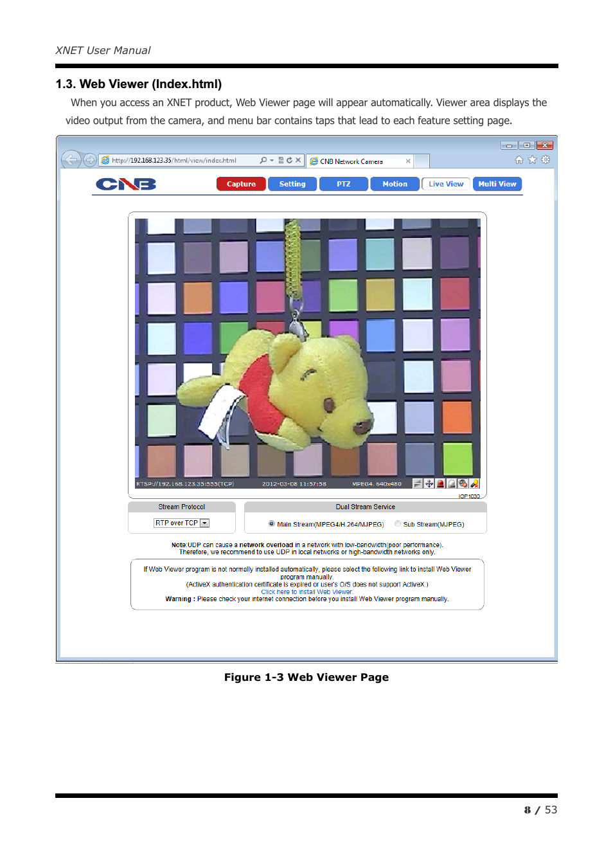The image size is (613, 868).
Task: Click the search magnifier icon in address bar
Action: coord(263,161)
